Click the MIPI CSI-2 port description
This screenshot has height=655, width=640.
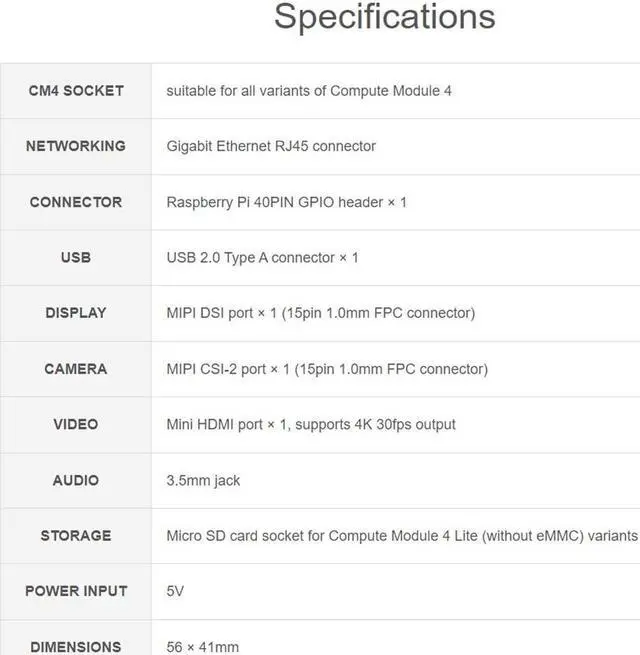point(327,369)
